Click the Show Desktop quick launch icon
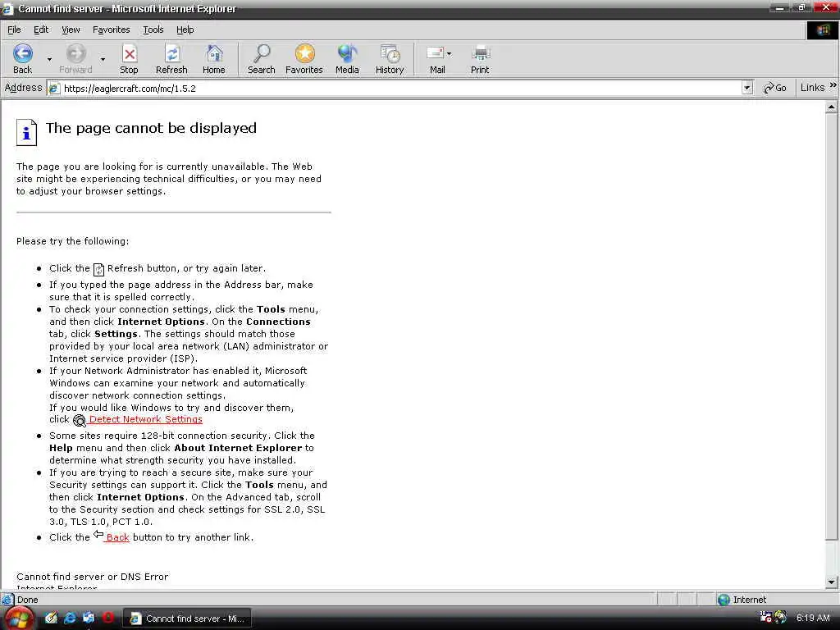Screen dimensions: 840x630 click(x=89, y=618)
